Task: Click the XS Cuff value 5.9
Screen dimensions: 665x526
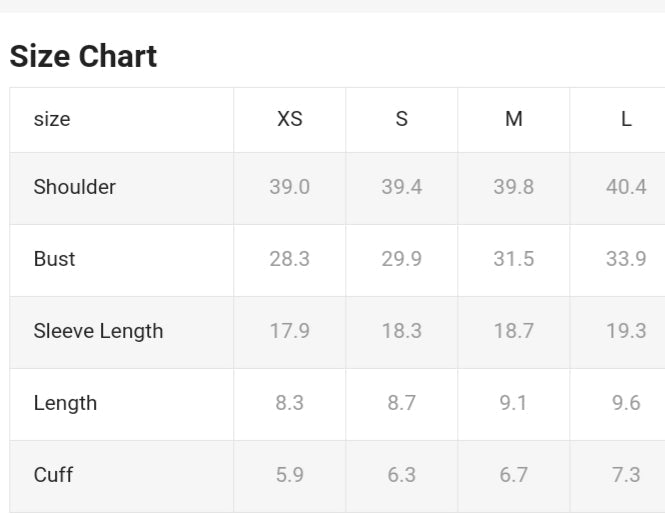Action: pos(290,475)
